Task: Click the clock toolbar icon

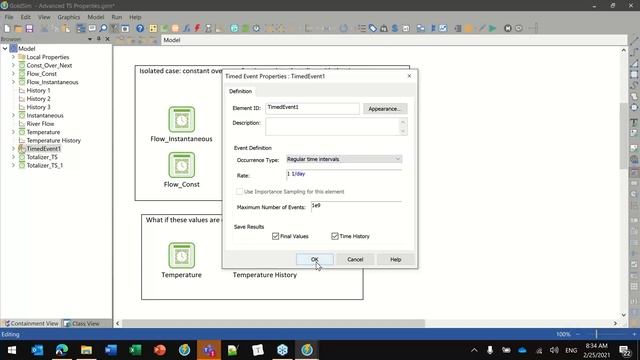Action: (256, 29)
